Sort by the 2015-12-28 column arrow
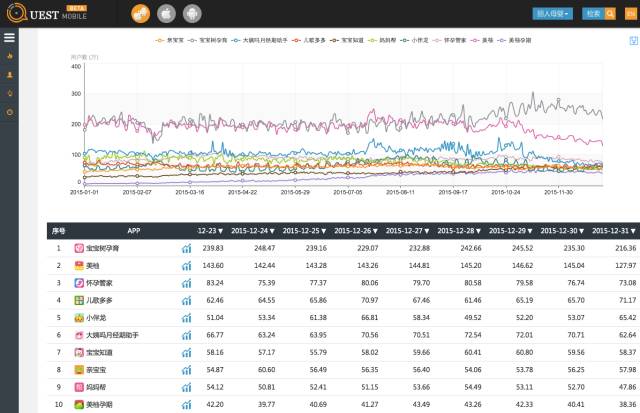The height and width of the screenshot is (413, 640). pos(478,231)
